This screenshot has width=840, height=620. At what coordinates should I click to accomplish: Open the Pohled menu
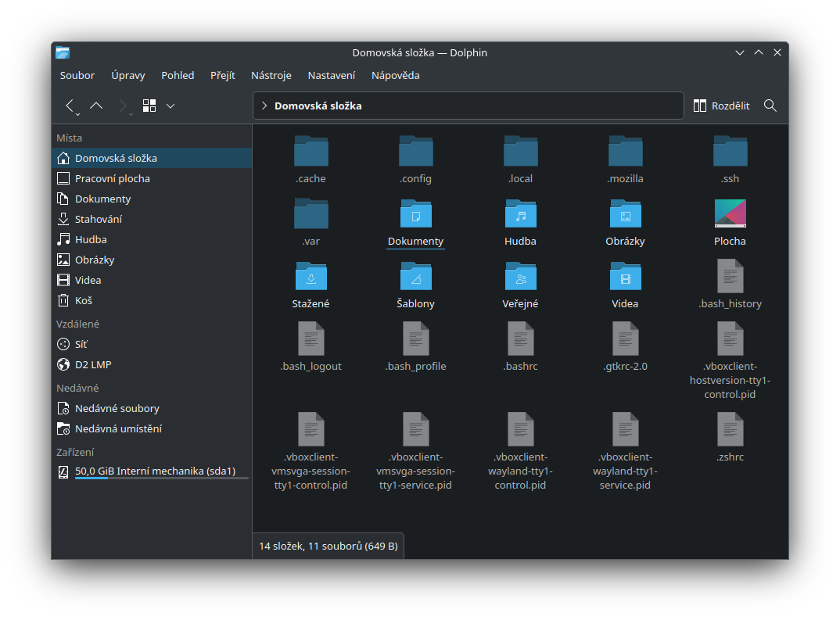[x=178, y=76]
